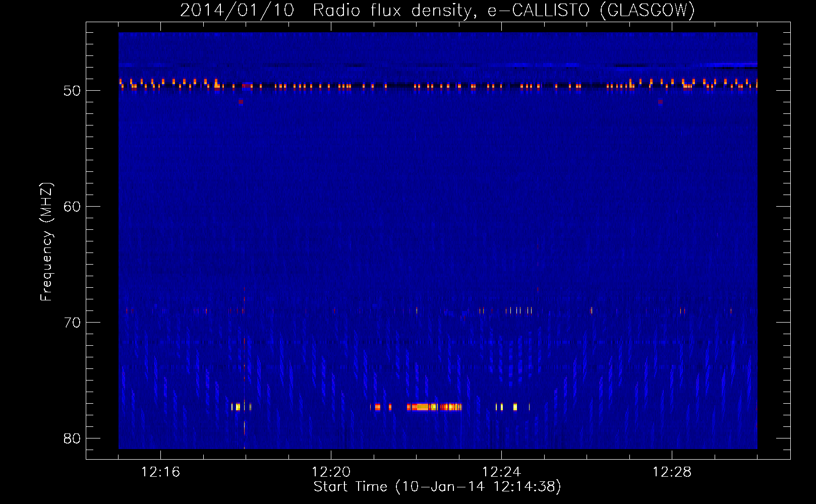The width and height of the screenshot is (816, 504).
Task: Click the 50 frequency tick label
Action: coord(72,91)
